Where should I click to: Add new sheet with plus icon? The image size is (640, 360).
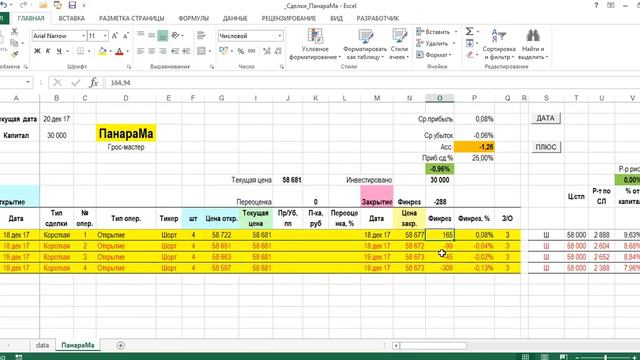point(120,345)
